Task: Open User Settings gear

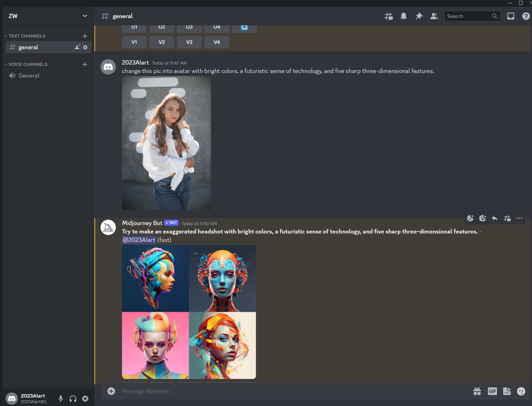Action: tap(85, 399)
